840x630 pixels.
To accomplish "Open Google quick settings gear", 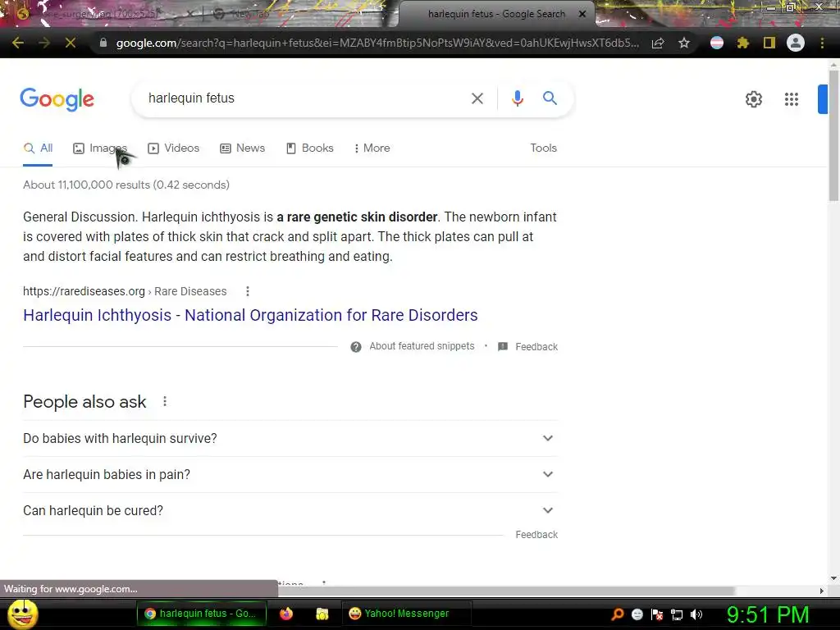I will pos(754,99).
